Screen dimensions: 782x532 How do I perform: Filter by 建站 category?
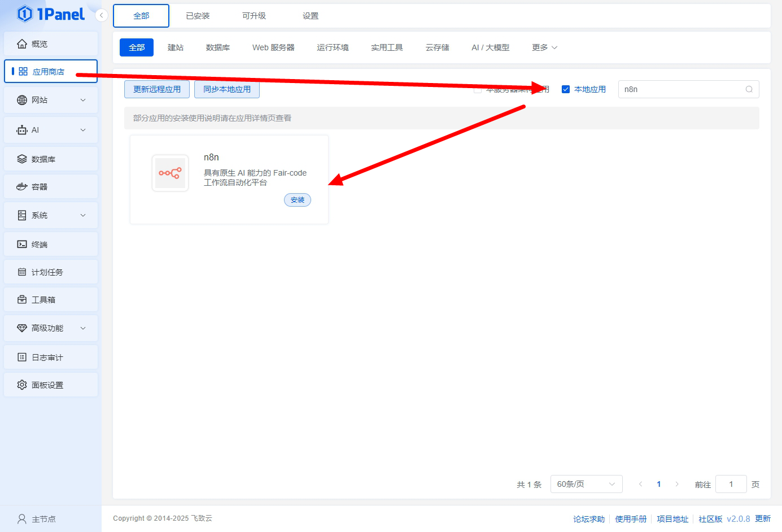click(176, 47)
